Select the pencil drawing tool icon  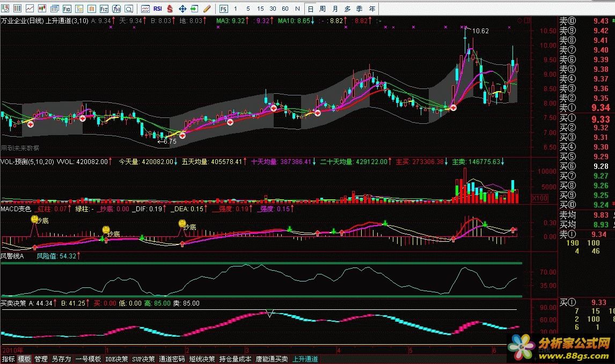(207, 8)
